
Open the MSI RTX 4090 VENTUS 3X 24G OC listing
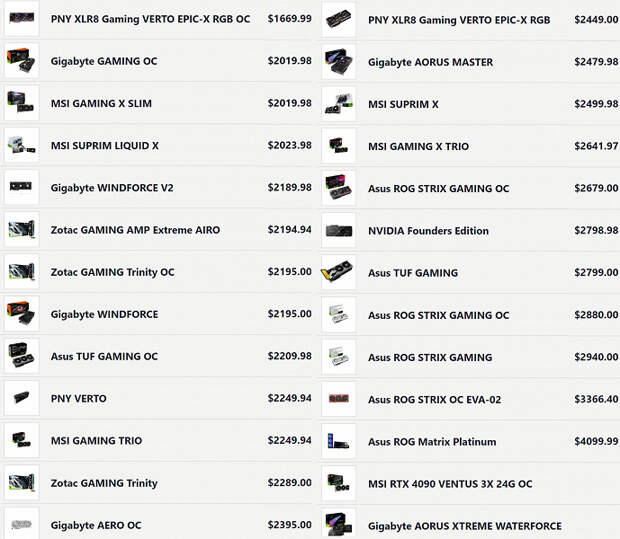(450, 484)
